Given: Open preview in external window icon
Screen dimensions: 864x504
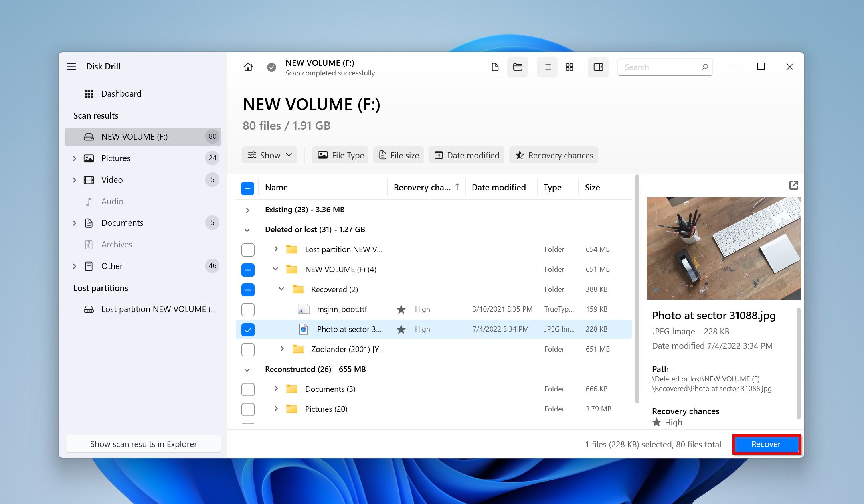Looking at the screenshot, I should 793,185.
